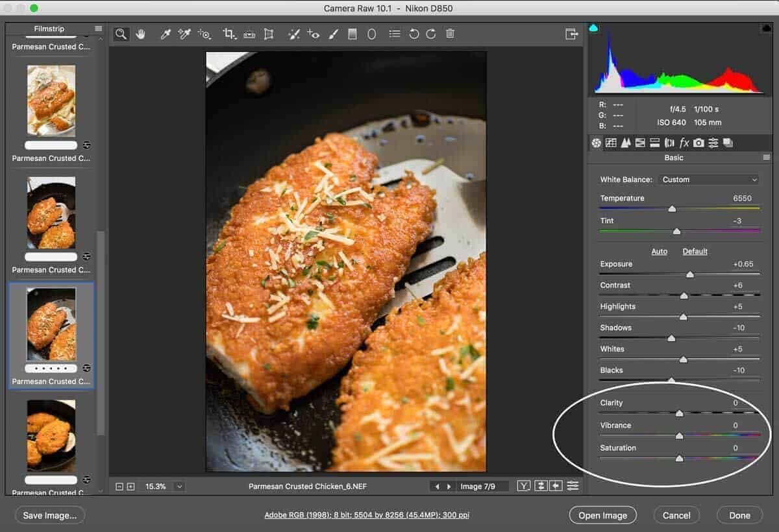Open the White Balance Custom dropdown
The height and width of the screenshot is (532, 779).
(709, 180)
